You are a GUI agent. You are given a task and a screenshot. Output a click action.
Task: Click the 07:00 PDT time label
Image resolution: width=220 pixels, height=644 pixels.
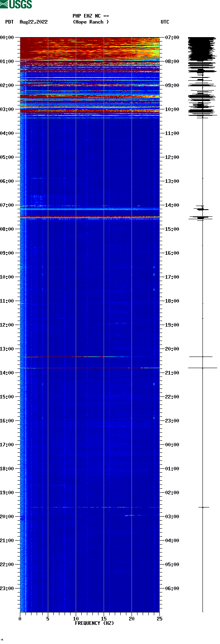(7, 205)
